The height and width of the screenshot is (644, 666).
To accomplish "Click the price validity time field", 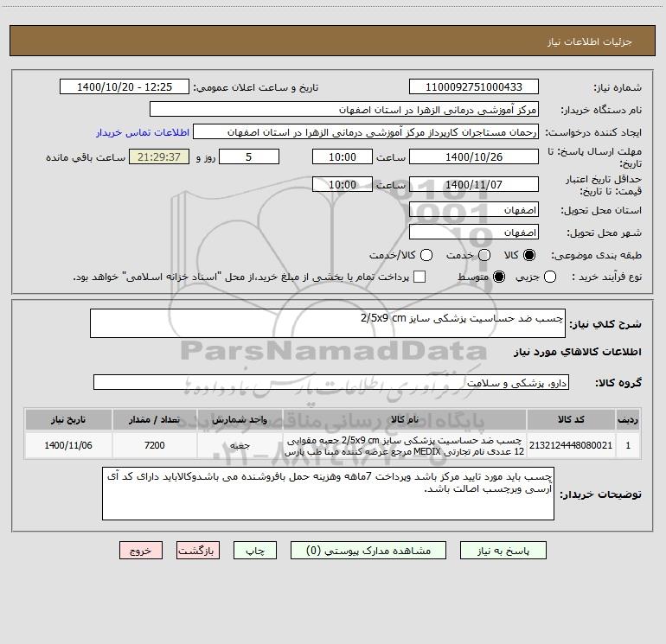I will (343, 185).
